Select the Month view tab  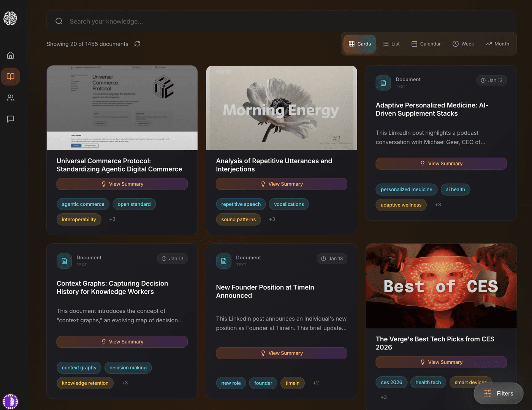497,44
